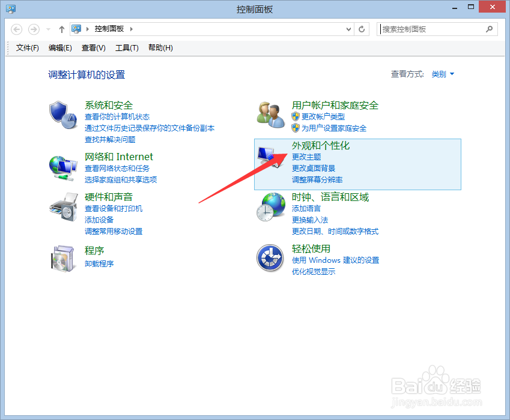Open the 帮助(H) menu
This screenshot has width=510, height=420.
(x=160, y=48)
